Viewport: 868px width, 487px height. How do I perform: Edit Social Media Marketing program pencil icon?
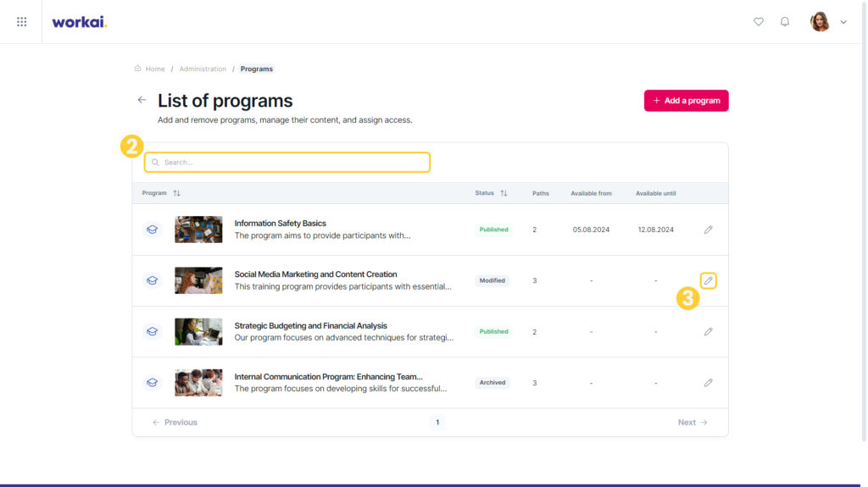(x=708, y=280)
